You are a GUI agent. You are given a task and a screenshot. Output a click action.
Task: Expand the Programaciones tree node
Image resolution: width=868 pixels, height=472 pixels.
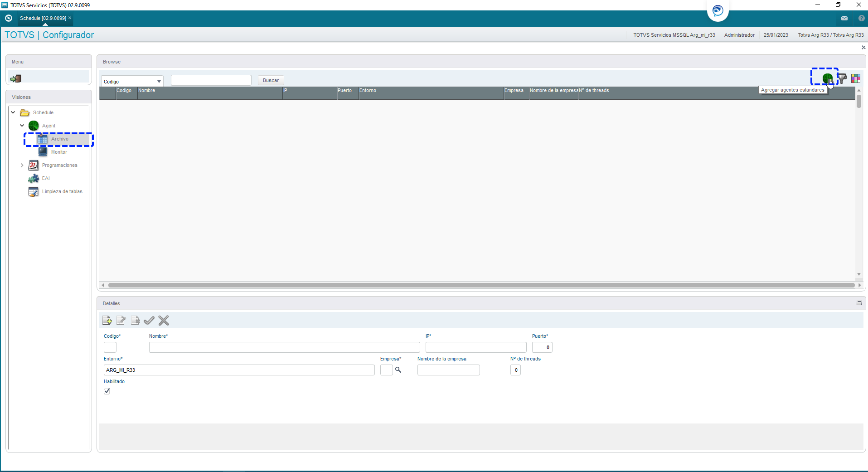point(22,165)
